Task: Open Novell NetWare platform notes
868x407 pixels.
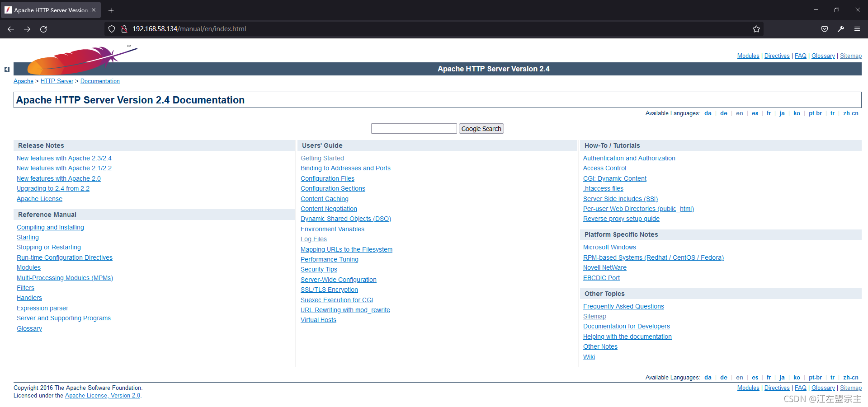Action: point(605,267)
